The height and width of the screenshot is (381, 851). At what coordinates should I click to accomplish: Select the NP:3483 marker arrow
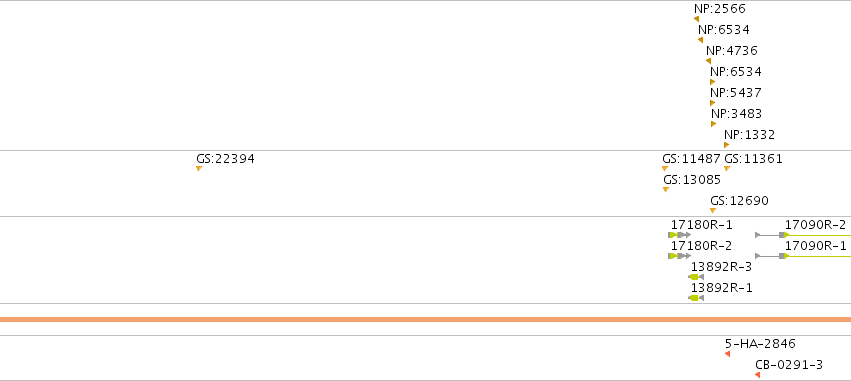(x=713, y=124)
